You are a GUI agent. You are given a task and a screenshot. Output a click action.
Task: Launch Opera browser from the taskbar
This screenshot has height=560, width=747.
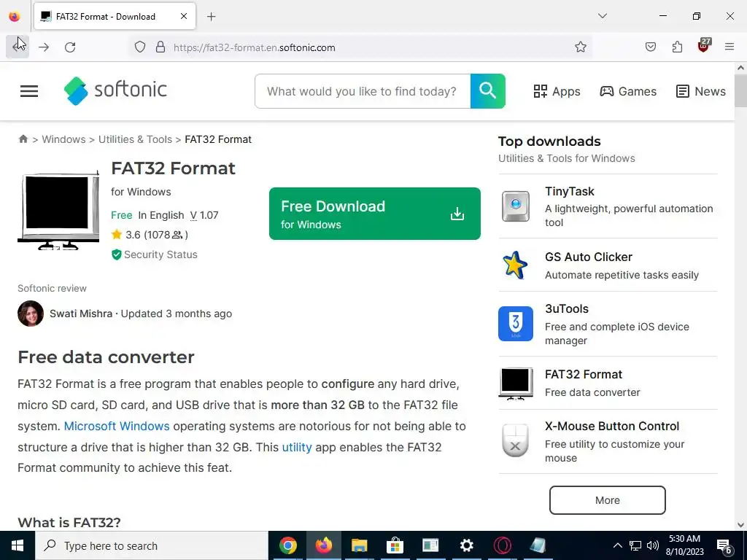click(502, 545)
